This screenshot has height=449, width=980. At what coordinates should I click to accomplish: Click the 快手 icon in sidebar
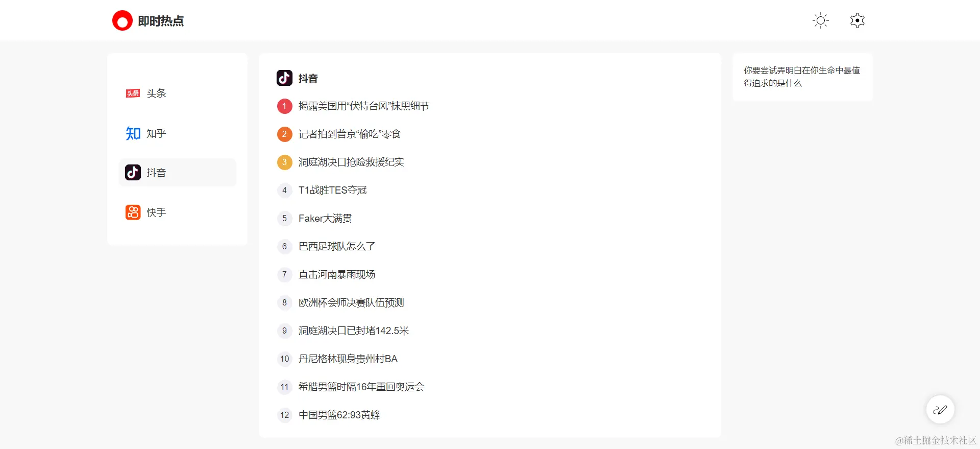[x=133, y=212]
